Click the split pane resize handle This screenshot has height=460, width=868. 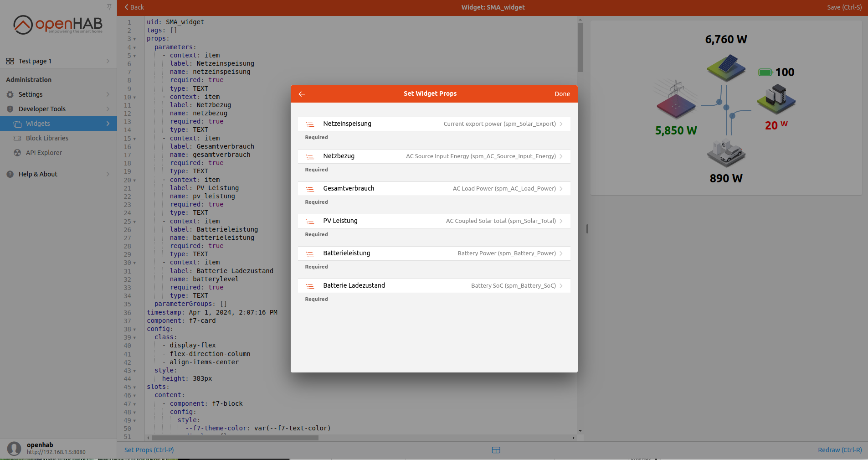pyautogui.click(x=587, y=229)
